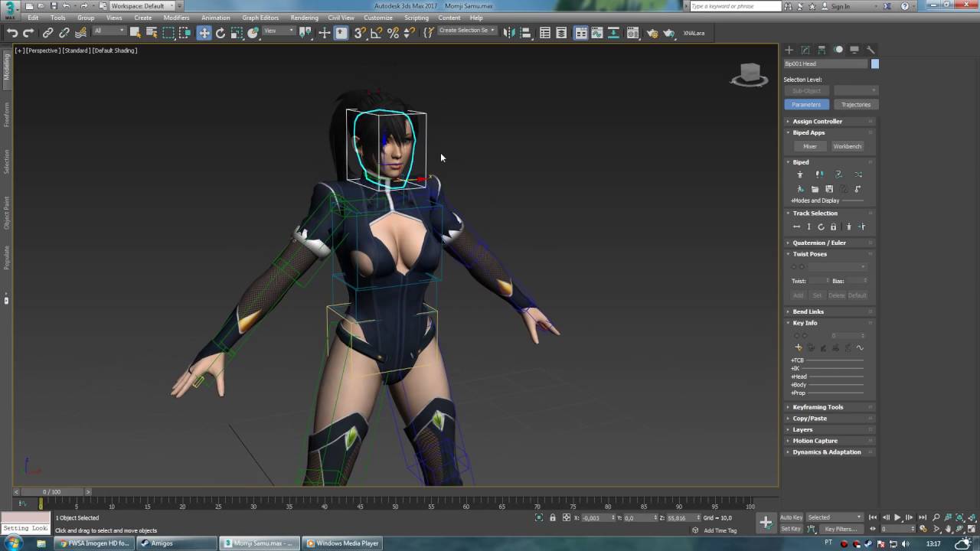Click Body Horizontal in Track Selection
980x551 pixels.
tap(796, 227)
